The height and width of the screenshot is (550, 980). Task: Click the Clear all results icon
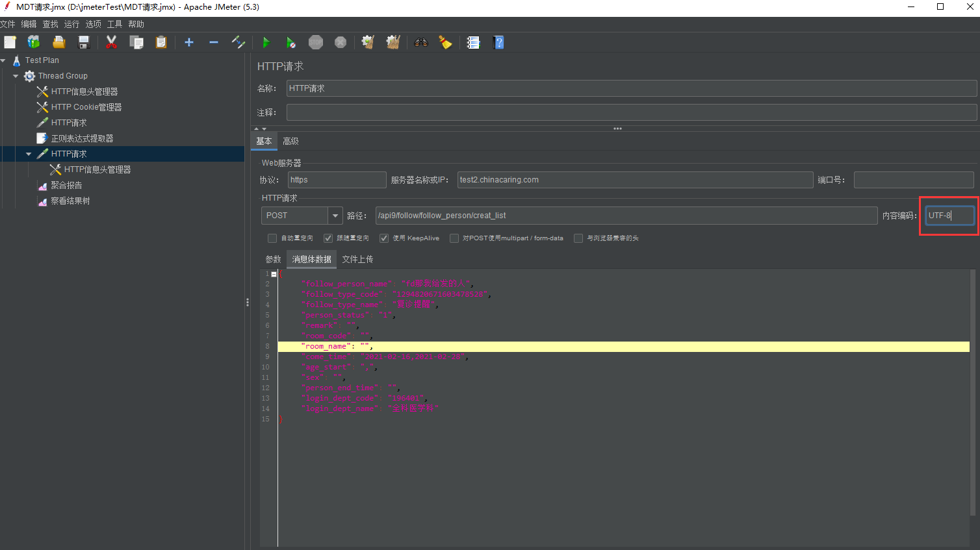(393, 42)
